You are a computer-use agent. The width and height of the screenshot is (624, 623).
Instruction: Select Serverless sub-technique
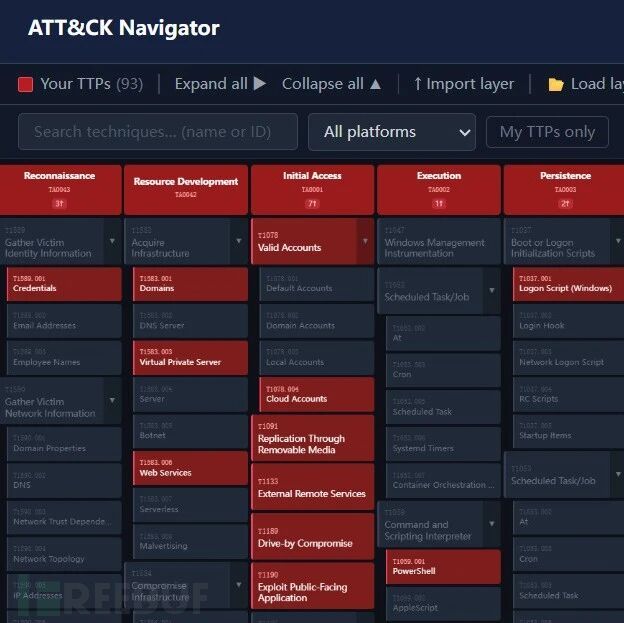point(190,505)
